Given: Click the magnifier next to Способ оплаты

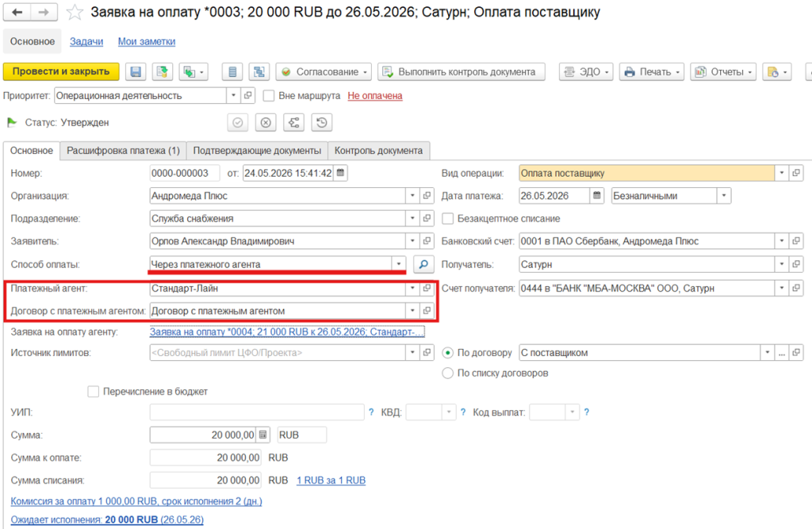Looking at the screenshot, I should [423, 264].
